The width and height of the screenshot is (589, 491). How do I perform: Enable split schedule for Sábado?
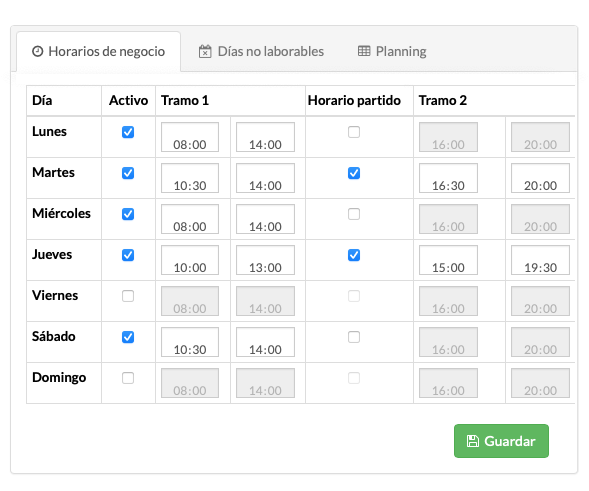[x=354, y=337]
